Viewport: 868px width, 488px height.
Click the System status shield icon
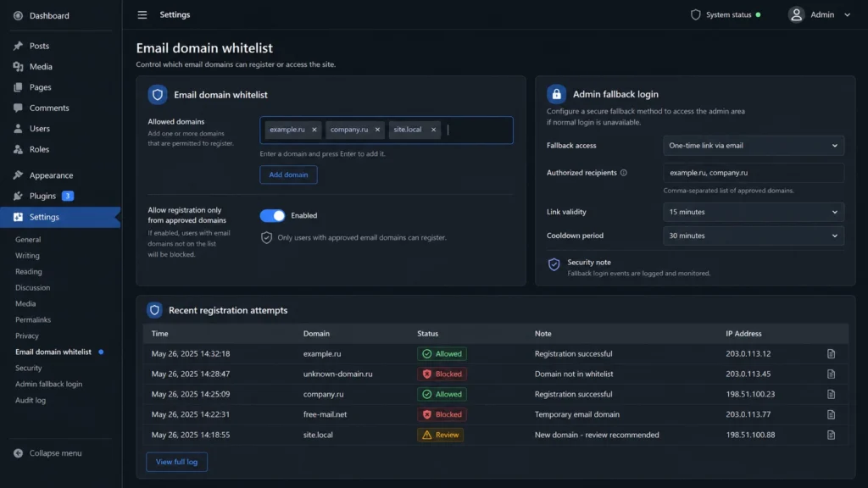(x=695, y=15)
